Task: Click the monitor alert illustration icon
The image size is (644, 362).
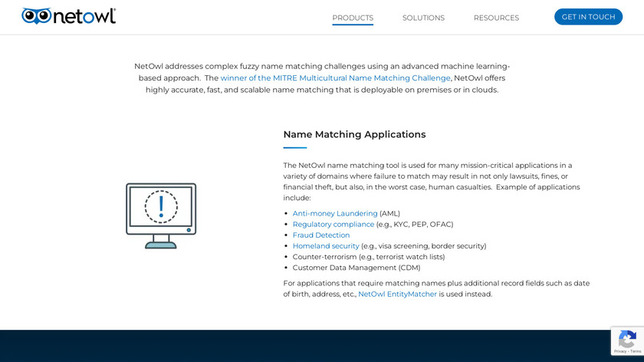Action: click(161, 216)
